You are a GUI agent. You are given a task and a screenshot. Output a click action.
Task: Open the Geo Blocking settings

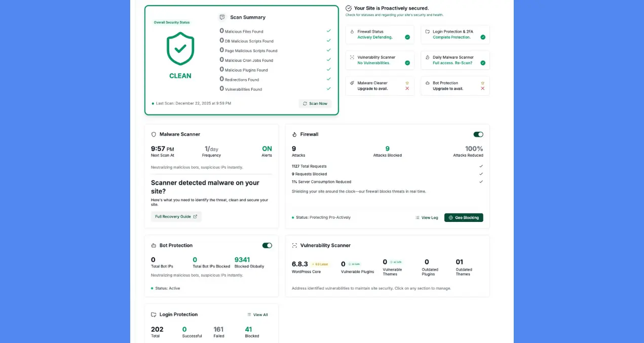coord(464,217)
